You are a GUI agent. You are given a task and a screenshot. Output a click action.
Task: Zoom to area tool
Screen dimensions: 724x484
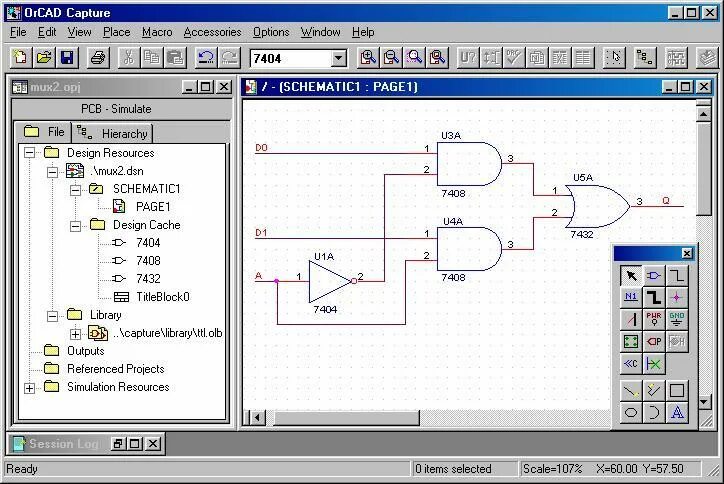tap(415, 58)
